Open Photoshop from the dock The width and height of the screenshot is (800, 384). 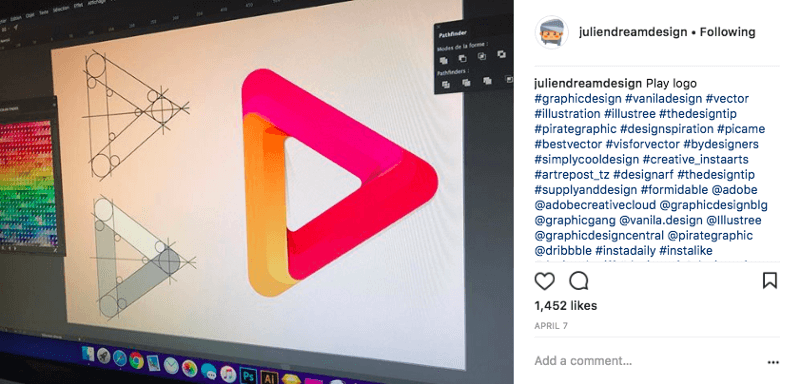[248, 376]
